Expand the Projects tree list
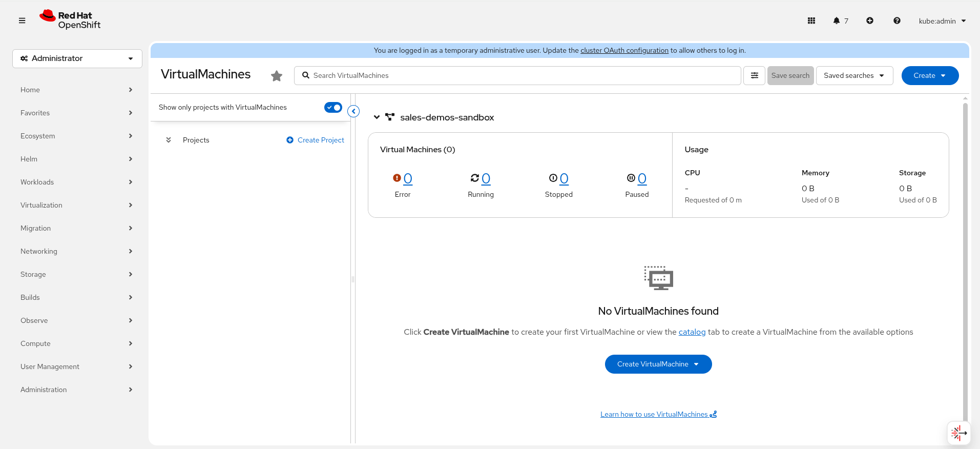 [169, 140]
